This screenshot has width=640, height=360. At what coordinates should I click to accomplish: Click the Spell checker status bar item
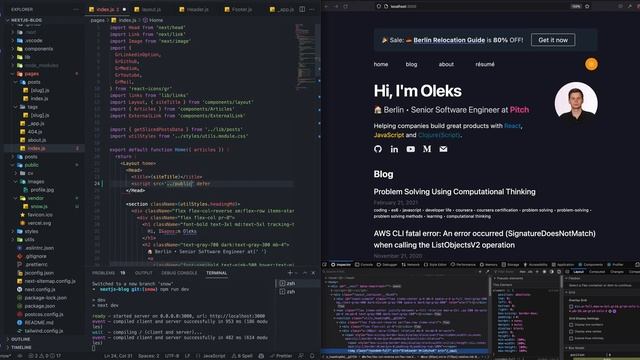(x=242, y=356)
